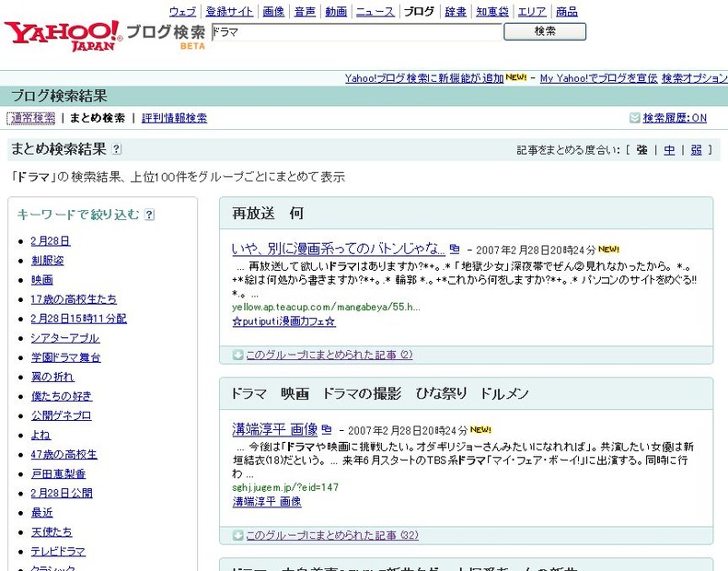Open new-window icon beside 溝端淳平 画像 title

(x=327, y=430)
